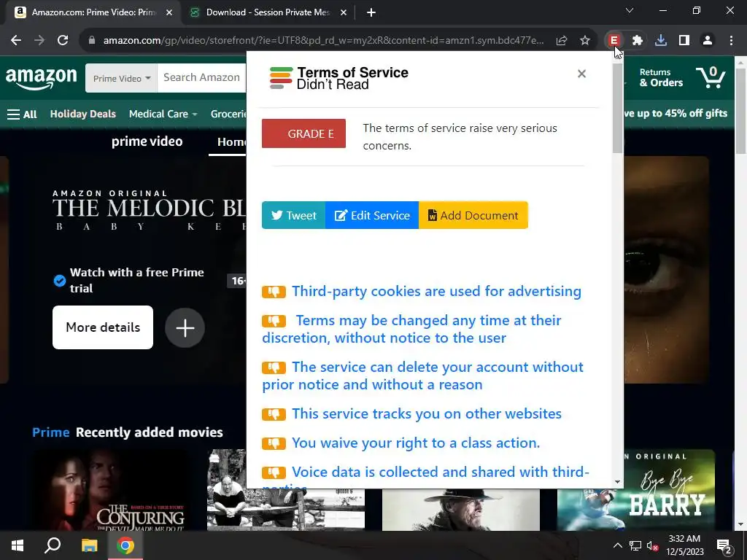Go to Amazon home via logo
This screenshot has width=747, height=560.
41,77
